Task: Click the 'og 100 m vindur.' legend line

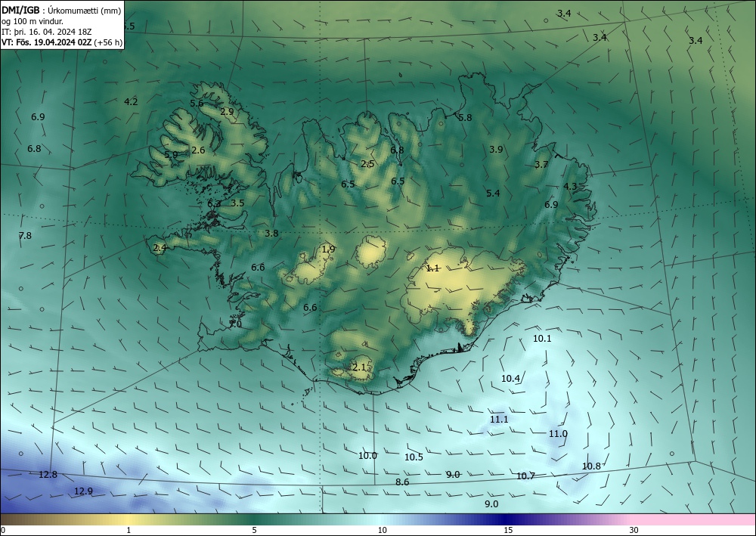Action: (33, 21)
